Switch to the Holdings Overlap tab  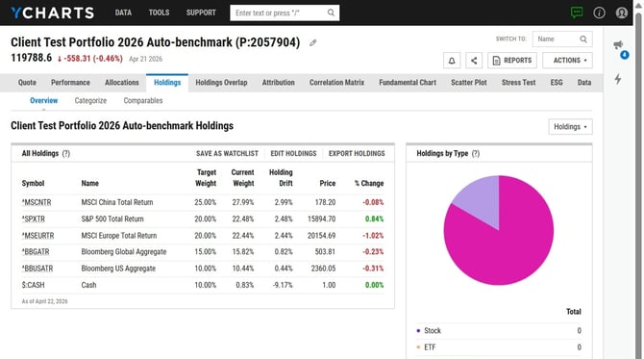(x=221, y=83)
